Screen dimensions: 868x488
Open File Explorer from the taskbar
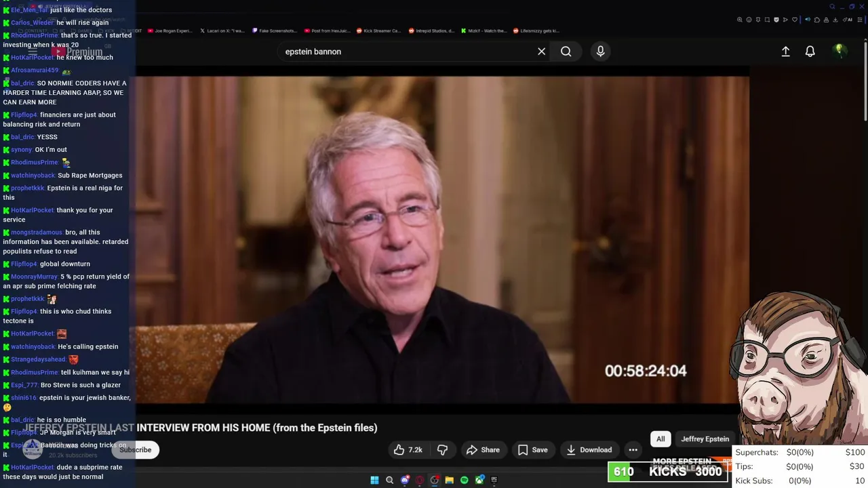450,480
